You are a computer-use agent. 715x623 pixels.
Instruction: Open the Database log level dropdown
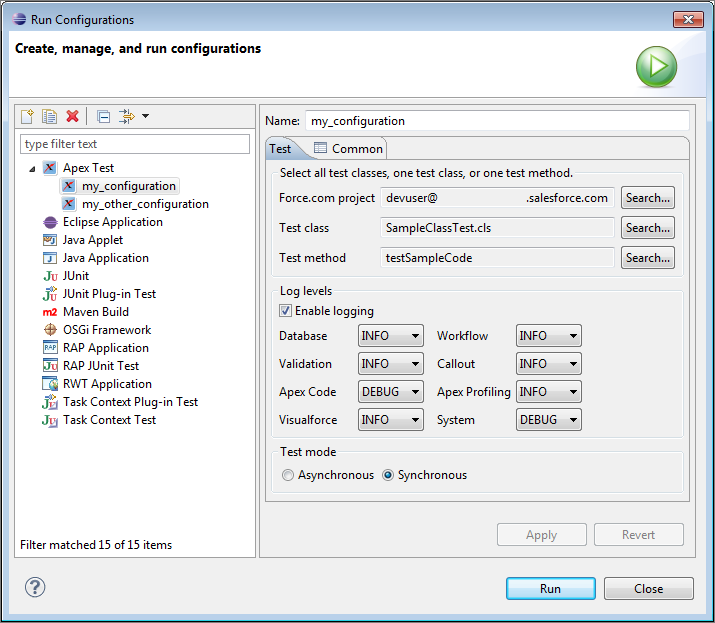pos(391,336)
